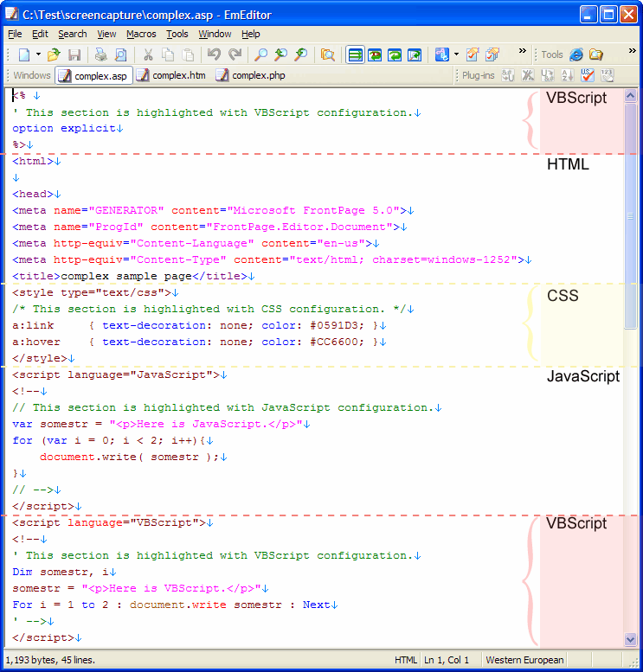Click the vertical scrollbar down arrow

click(x=630, y=639)
